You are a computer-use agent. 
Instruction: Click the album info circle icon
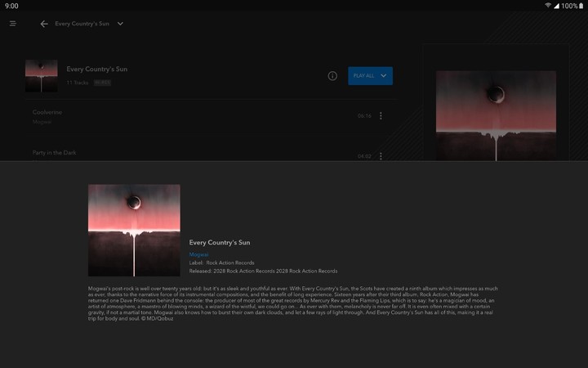(332, 76)
